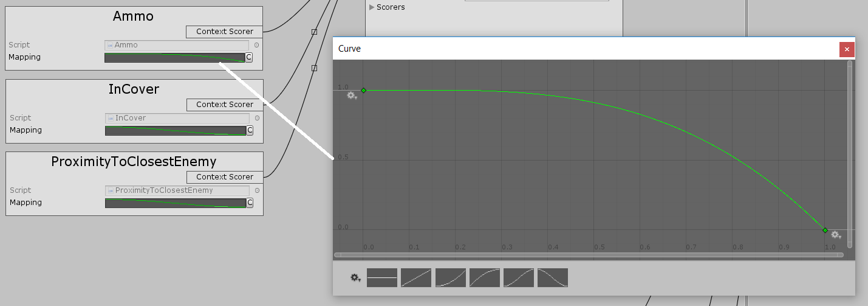Select the Ammo node title
868x306 pixels.
[134, 16]
